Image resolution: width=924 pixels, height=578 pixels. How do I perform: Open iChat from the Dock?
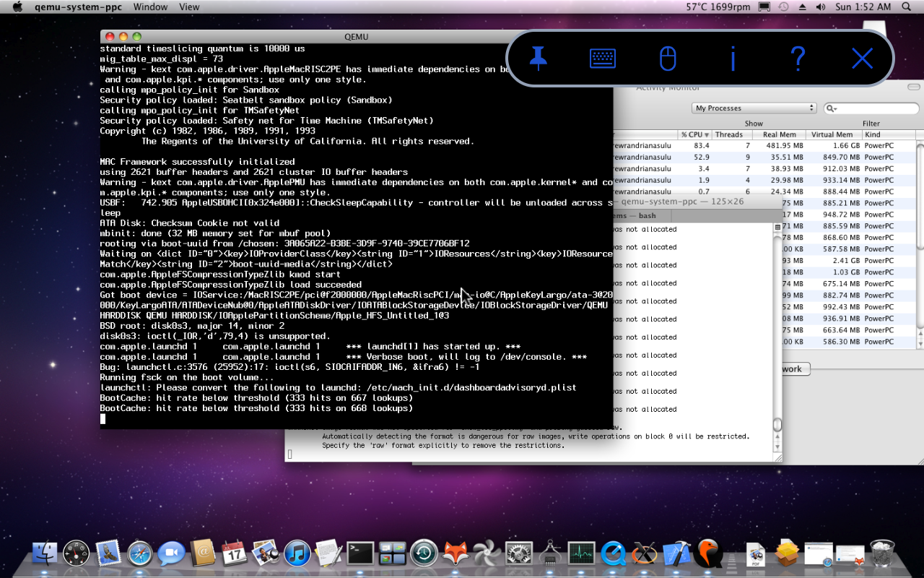click(x=172, y=553)
